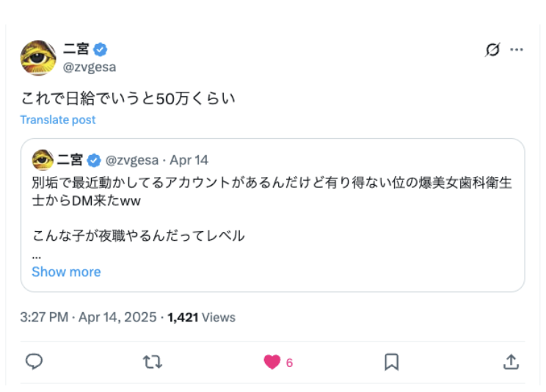
Task: Click the share upload icon
Action: [511, 362]
